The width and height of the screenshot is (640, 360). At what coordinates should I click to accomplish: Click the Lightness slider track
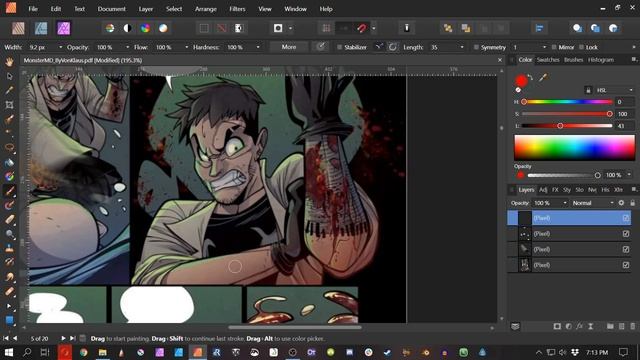(x=567, y=126)
